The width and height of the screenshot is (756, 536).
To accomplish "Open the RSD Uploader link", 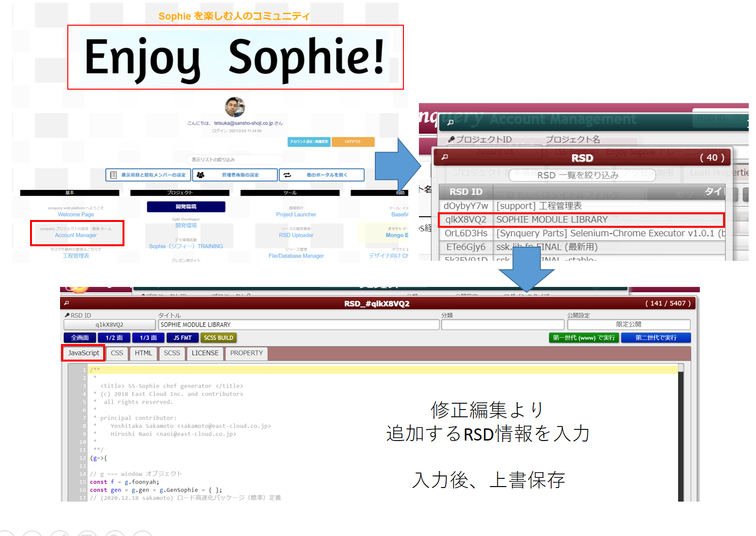I will [x=296, y=235].
